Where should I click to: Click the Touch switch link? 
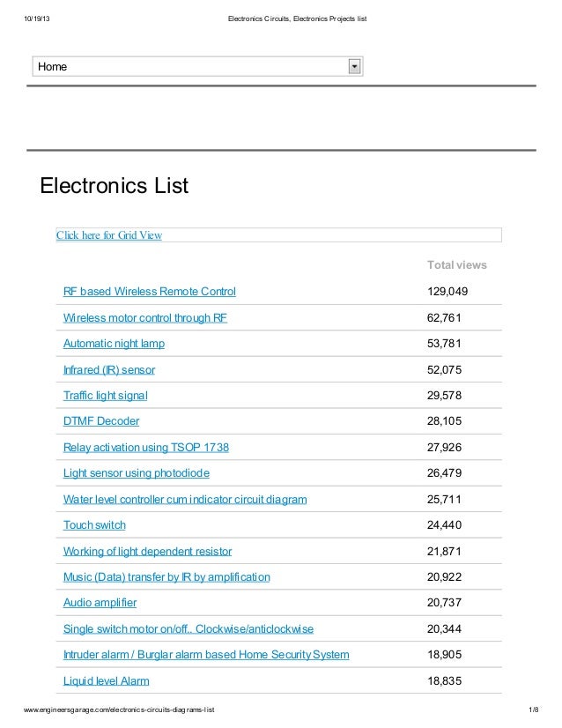click(94, 525)
